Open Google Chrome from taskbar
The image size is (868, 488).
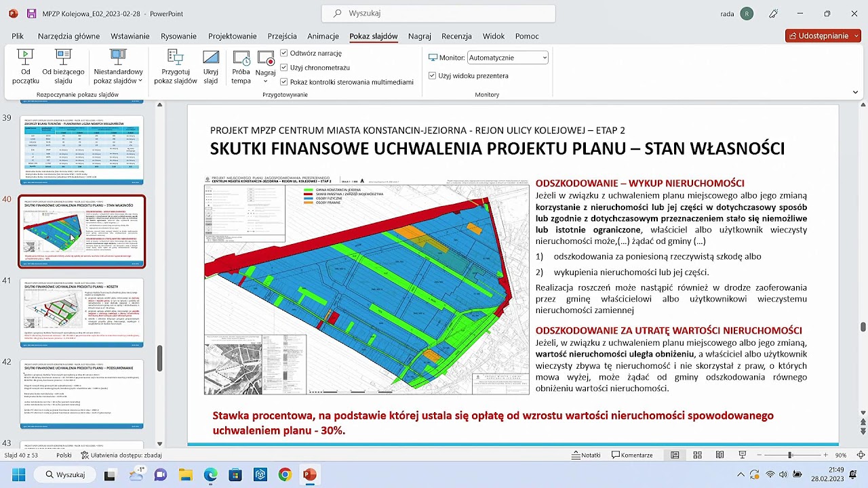coord(285,474)
